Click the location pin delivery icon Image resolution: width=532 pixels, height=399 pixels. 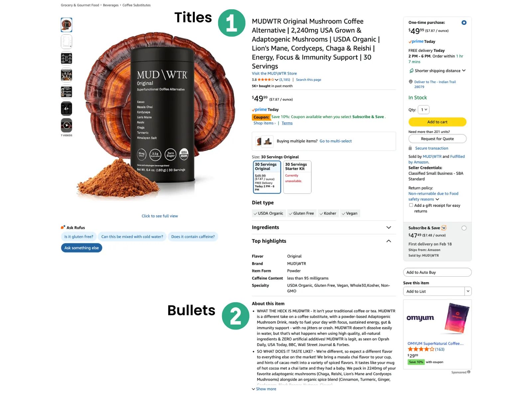(x=411, y=82)
